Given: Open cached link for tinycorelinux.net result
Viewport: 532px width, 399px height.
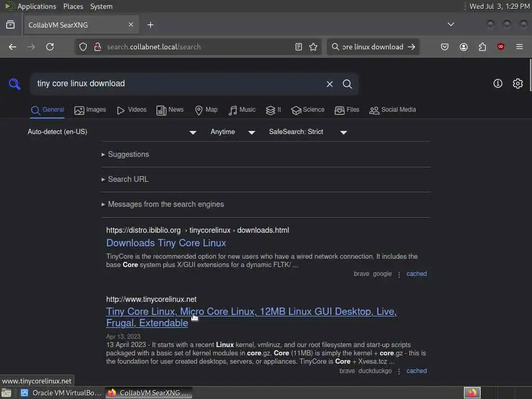Looking at the screenshot, I should click(x=416, y=371).
